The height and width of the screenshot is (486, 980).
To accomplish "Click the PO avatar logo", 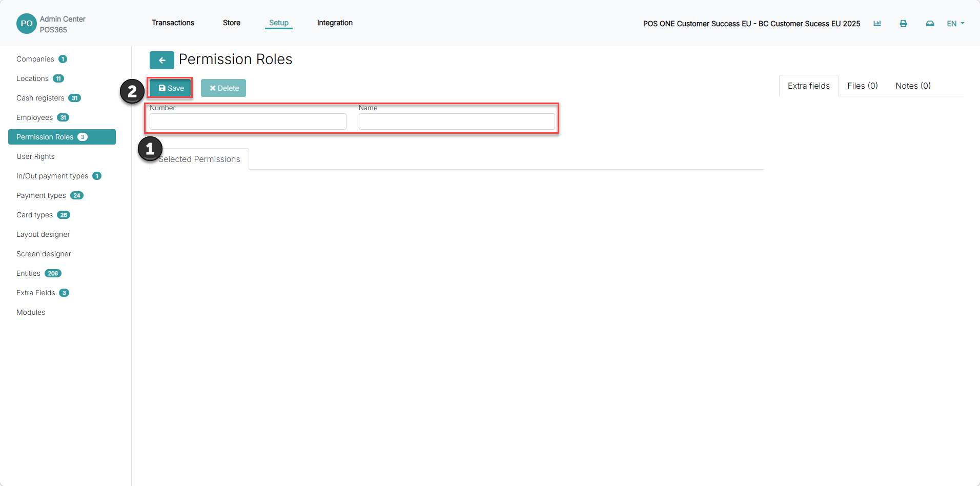I will [x=26, y=24].
